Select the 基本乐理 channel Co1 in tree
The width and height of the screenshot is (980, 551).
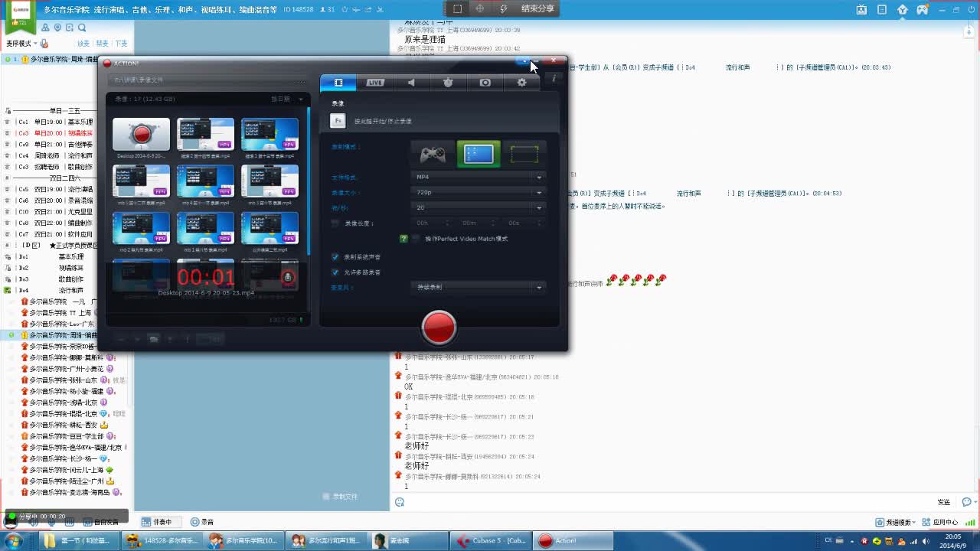55,122
